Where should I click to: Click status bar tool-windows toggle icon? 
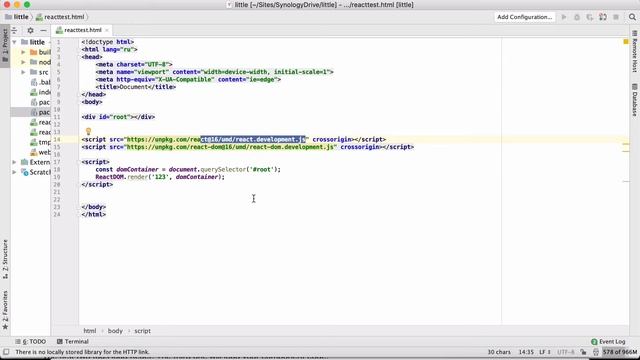pos(6,352)
